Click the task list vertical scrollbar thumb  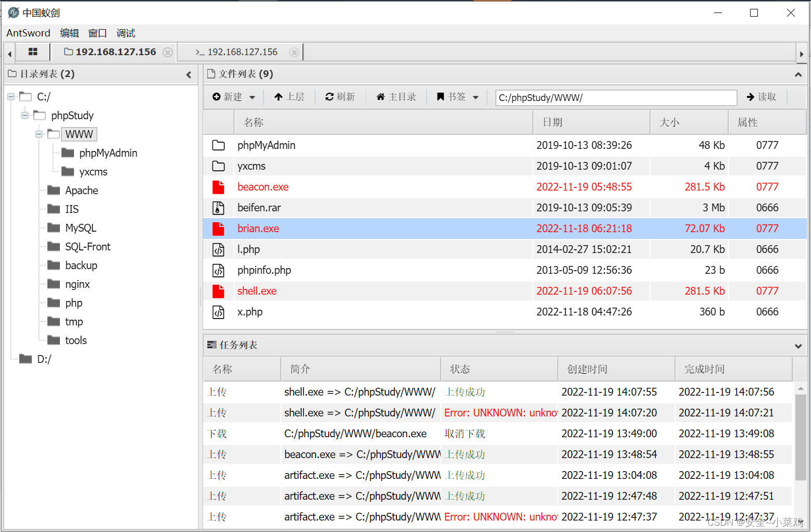coord(801,437)
